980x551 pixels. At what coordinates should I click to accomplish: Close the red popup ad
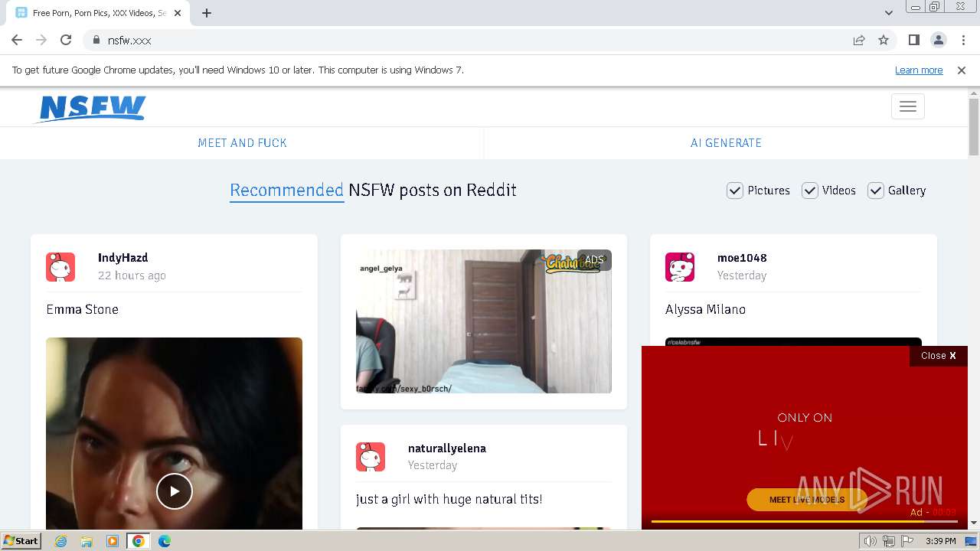[x=939, y=356]
